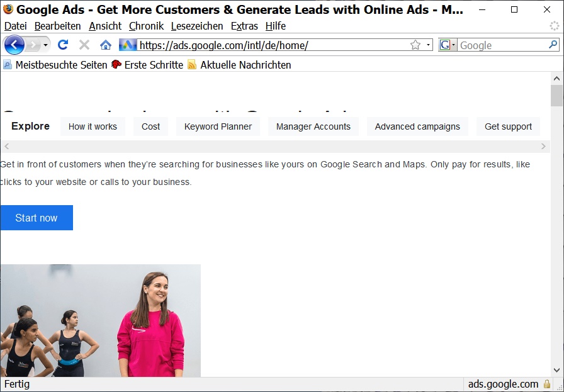Click in the Google search box

500,45
